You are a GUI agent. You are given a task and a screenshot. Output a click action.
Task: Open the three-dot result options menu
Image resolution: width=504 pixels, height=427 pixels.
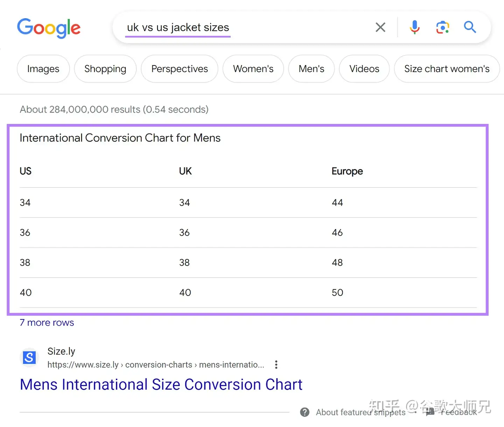pos(276,365)
